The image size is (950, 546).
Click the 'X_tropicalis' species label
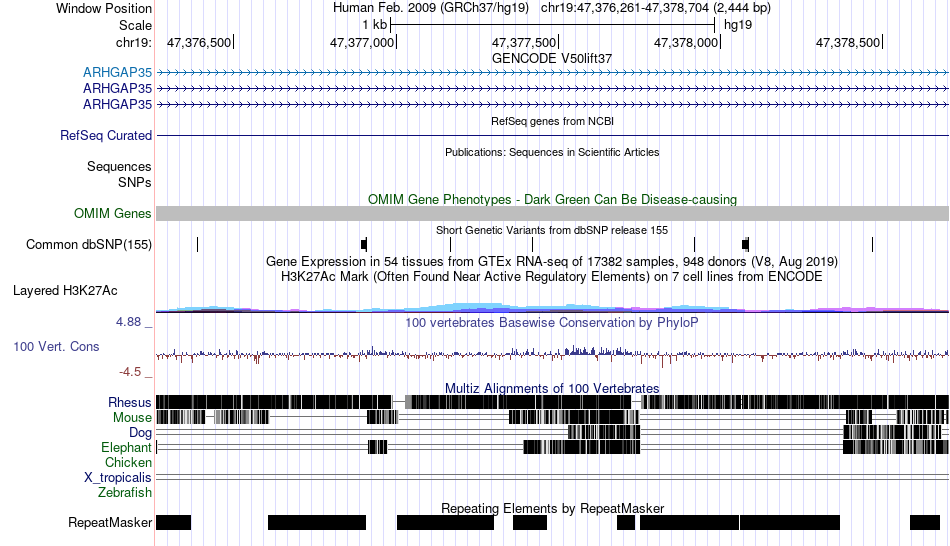click(x=118, y=478)
